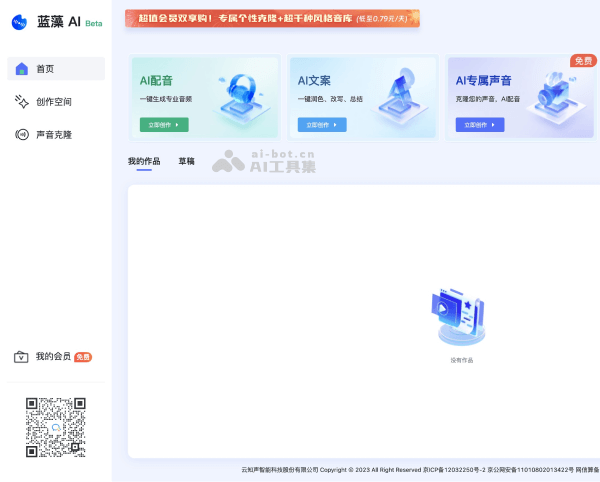The height and width of the screenshot is (482, 600).
Task: Click the house icon beside 首页
Action: tap(22, 69)
